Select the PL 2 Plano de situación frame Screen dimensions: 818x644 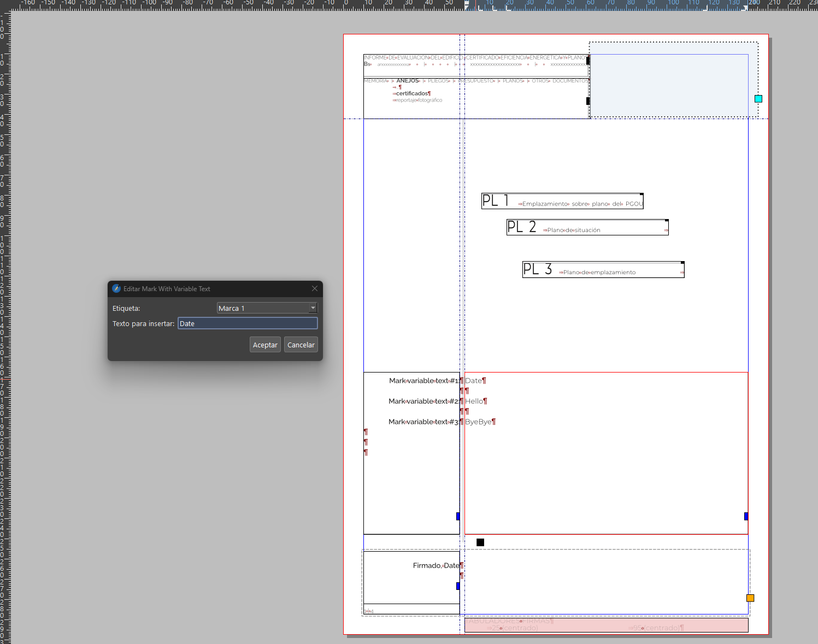[x=587, y=227]
